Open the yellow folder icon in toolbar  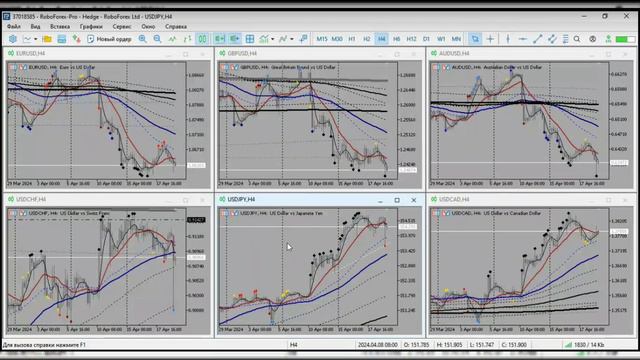click(47, 39)
